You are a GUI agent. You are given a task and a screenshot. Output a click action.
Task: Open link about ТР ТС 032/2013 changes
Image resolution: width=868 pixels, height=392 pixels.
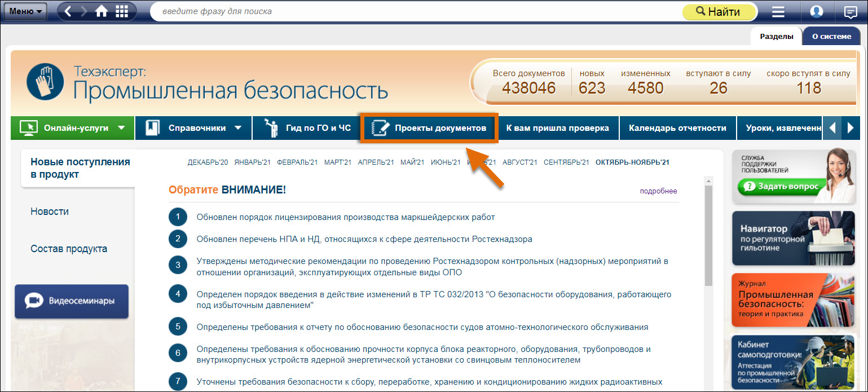434,299
